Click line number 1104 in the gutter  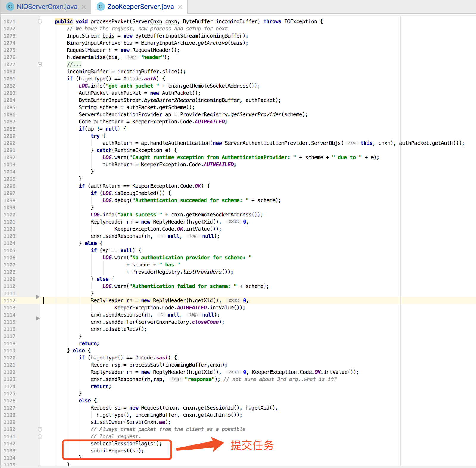tap(10, 243)
